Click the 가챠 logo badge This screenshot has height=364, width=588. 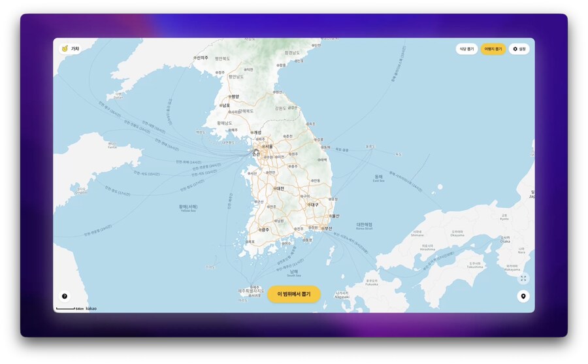[x=71, y=49]
